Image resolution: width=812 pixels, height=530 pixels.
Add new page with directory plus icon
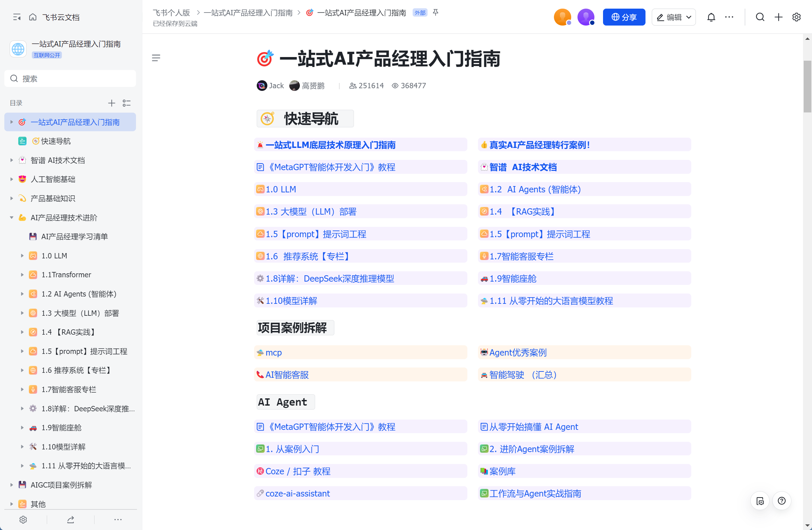(x=111, y=103)
